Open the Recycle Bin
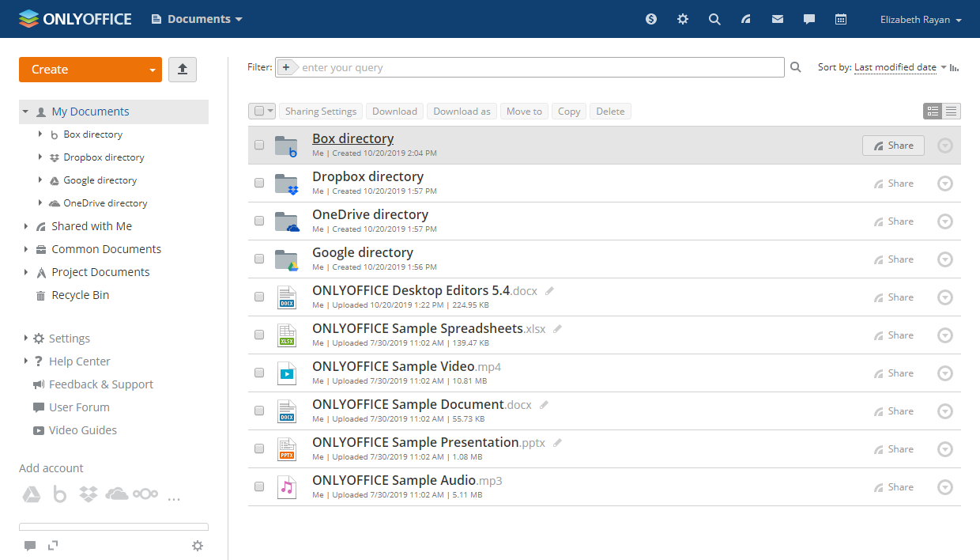The width and height of the screenshot is (980, 560). (x=80, y=295)
